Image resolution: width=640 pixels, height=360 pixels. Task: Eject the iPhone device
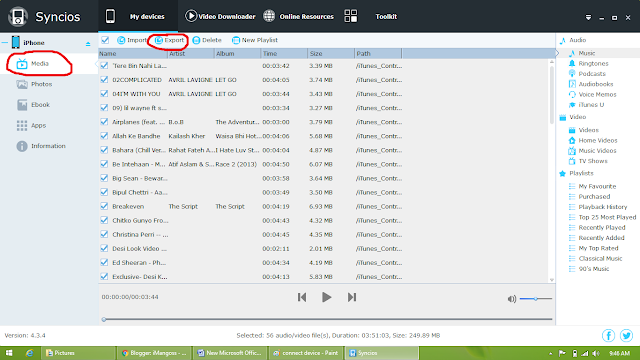(x=88, y=44)
